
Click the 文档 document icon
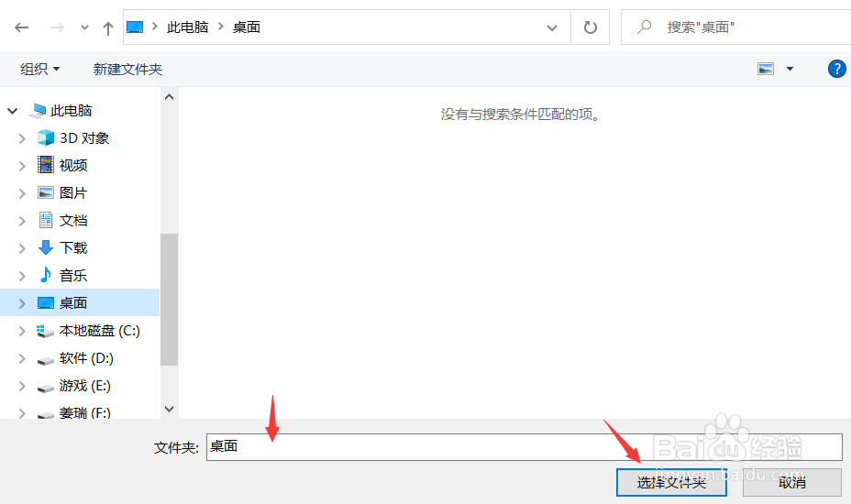pos(46,220)
